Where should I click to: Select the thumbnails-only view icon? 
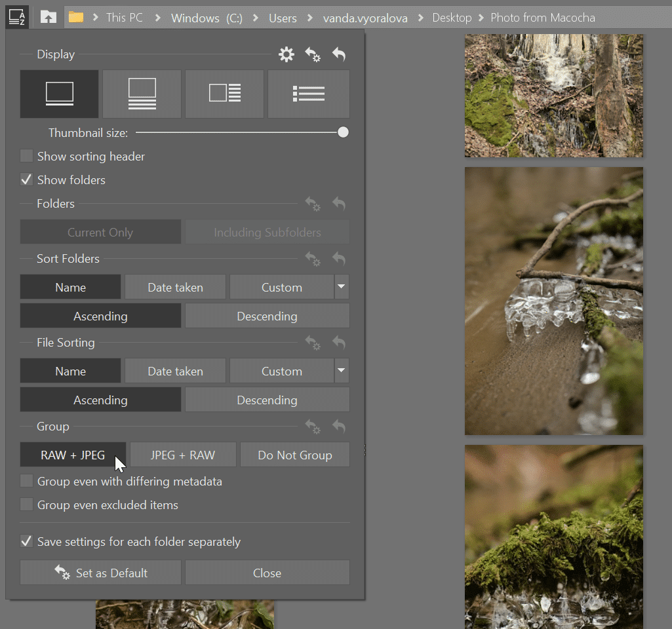coord(60,94)
